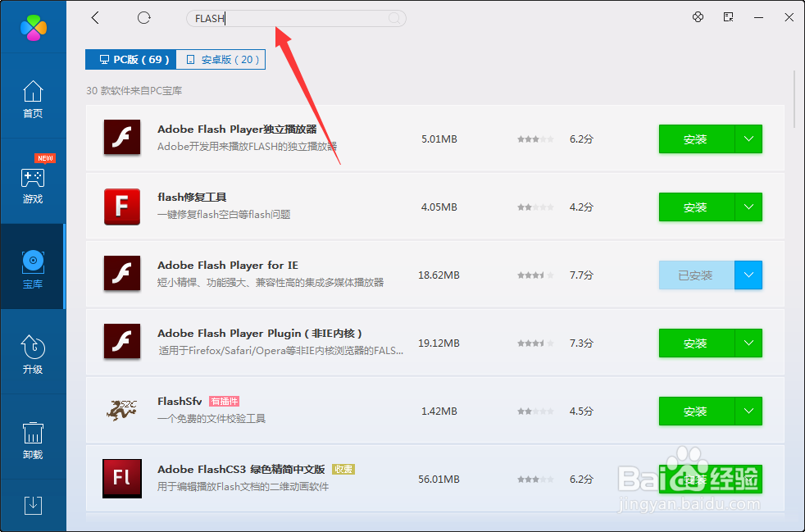Click description 一个免费的文件校验工具
805x532 pixels.
click(211, 419)
